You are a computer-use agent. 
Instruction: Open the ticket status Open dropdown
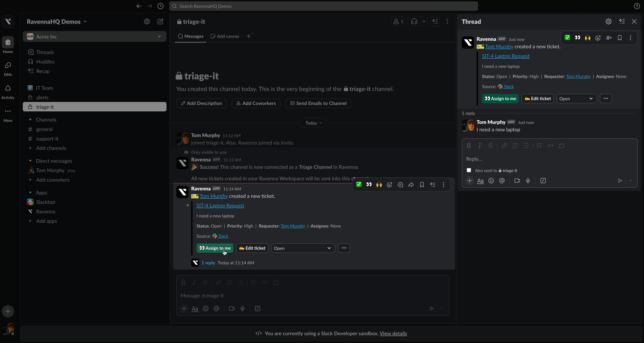click(x=303, y=248)
